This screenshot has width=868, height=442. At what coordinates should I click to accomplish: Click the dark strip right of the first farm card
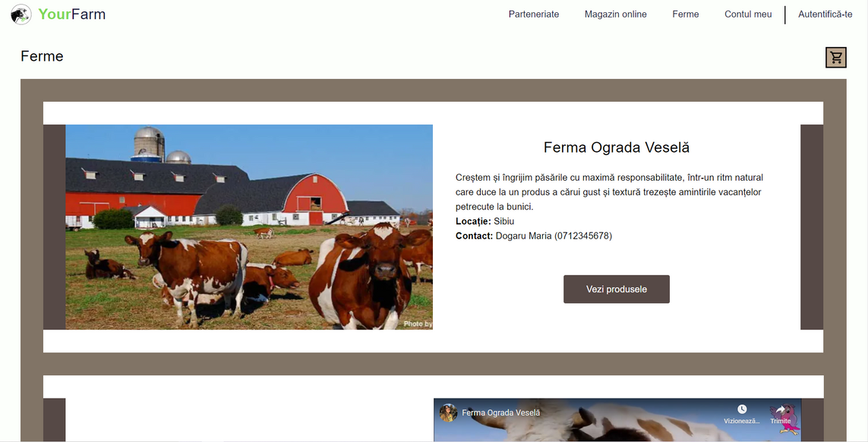(812, 227)
